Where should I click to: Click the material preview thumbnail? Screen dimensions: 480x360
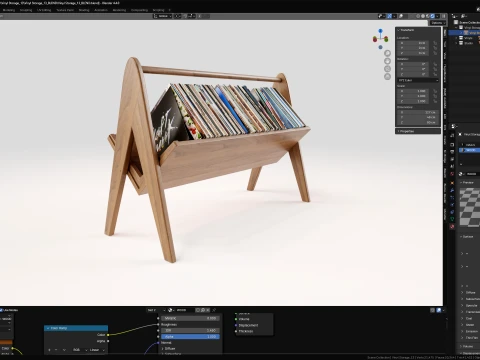(470, 207)
